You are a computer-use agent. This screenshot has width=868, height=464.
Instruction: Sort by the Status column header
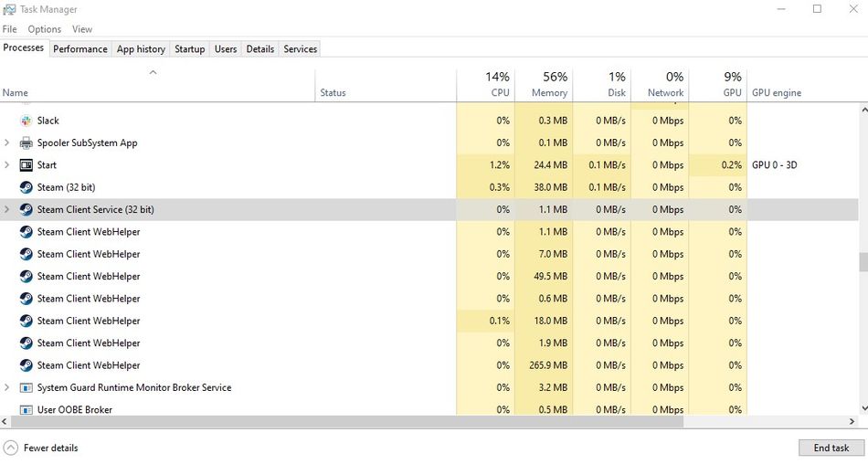[386, 86]
